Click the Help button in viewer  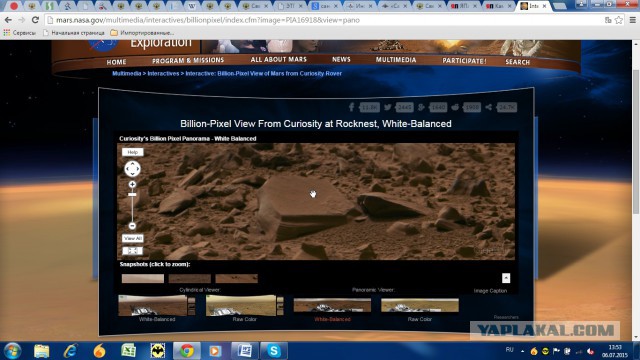click(x=133, y=152)
